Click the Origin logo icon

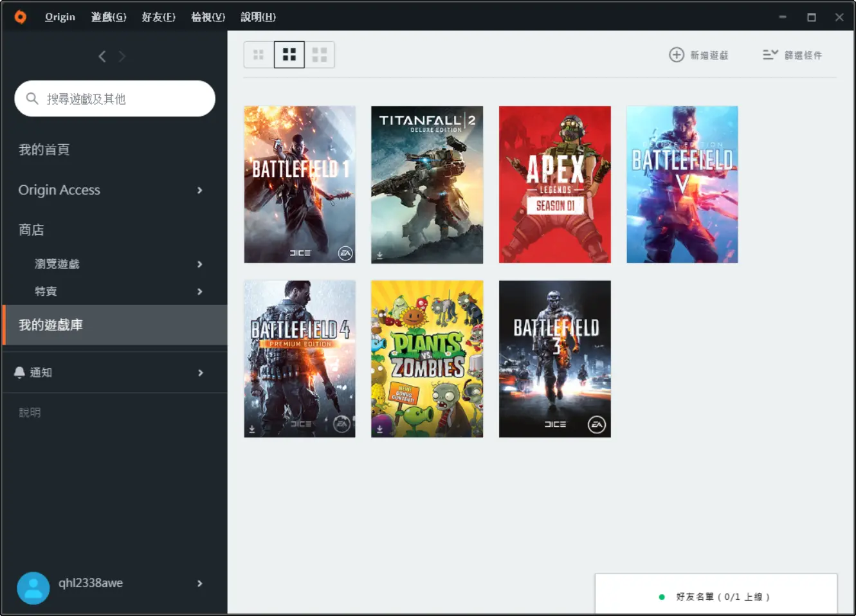(x=21, y=17)
